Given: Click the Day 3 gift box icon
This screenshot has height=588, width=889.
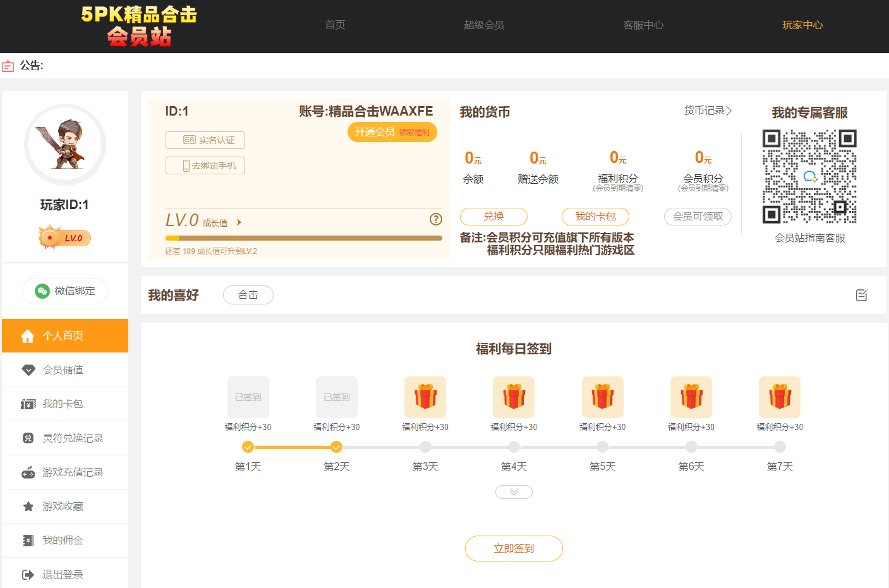Looking at the screenshot, I should coord(425,397).
